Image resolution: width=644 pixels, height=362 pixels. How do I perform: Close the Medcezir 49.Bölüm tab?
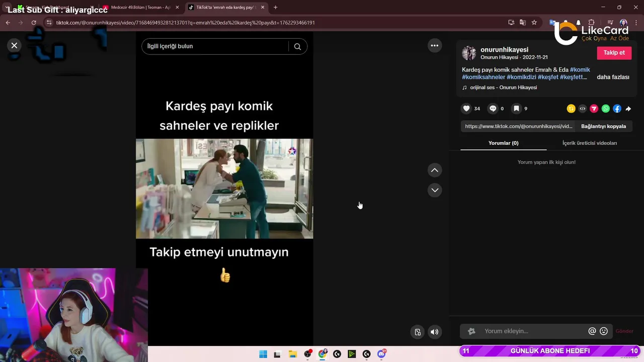pyautogui.click(x=177, y=8)
